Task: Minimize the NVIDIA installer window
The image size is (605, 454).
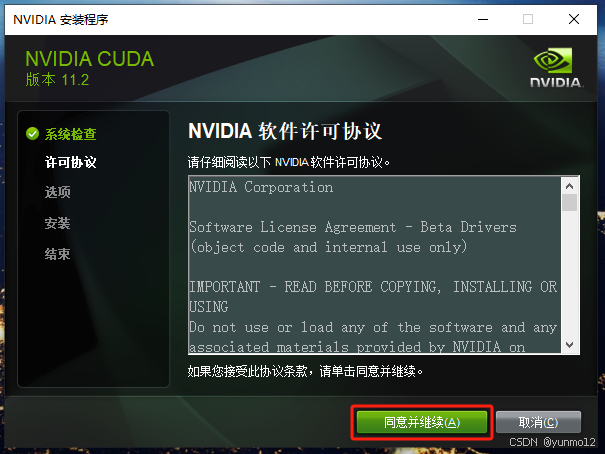Action: click(x=483, y=19)
